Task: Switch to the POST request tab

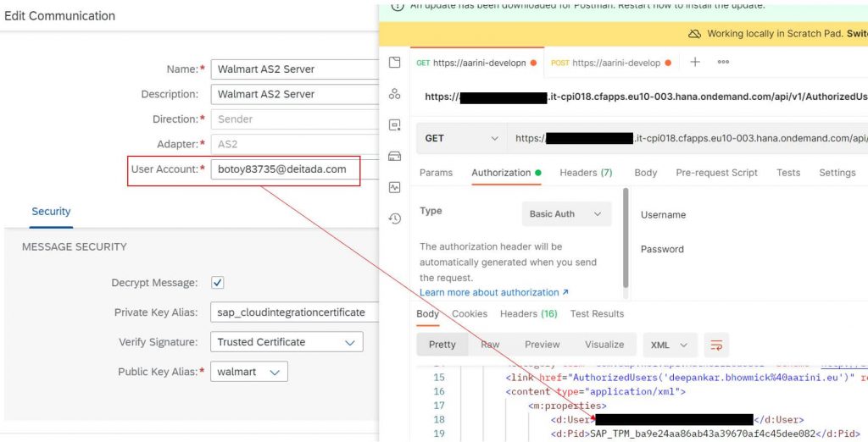Action: (611, 63)
